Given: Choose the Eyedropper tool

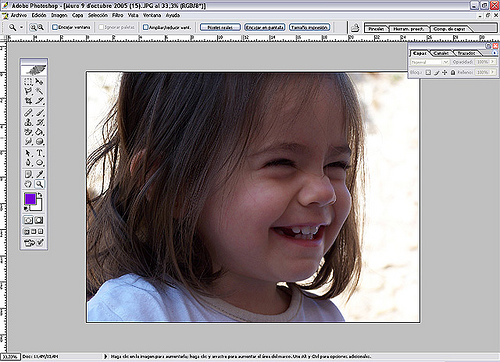Looking at the screenshot, I should (x=40, y=174).
